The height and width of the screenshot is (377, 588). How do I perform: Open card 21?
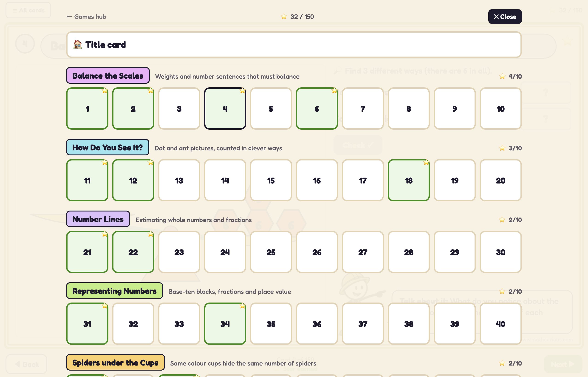click(x=87, y=252)
